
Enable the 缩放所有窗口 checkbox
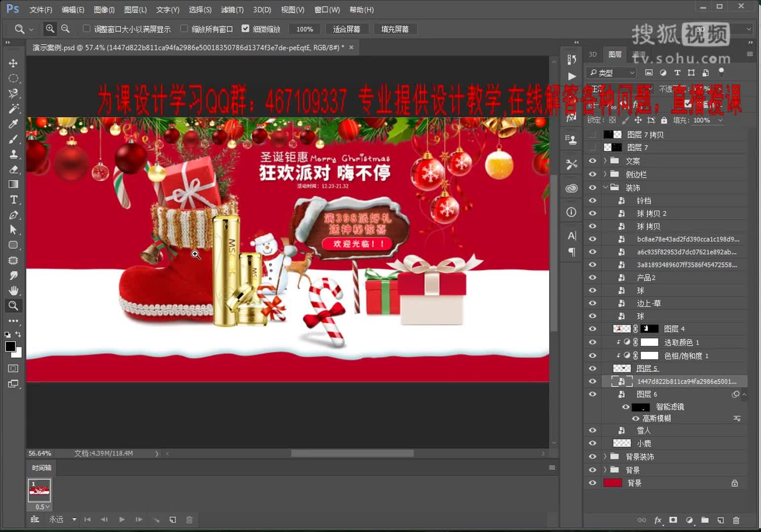[x=184, y=29]
